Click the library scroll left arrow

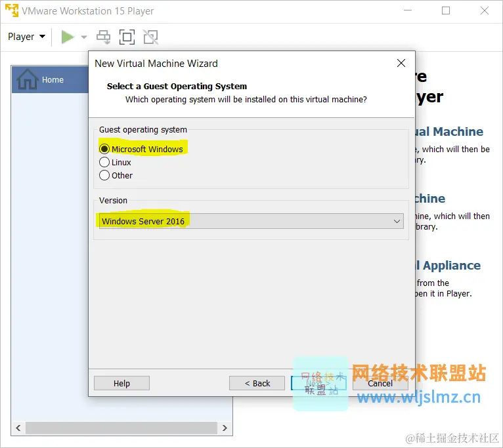coord(18,428)
